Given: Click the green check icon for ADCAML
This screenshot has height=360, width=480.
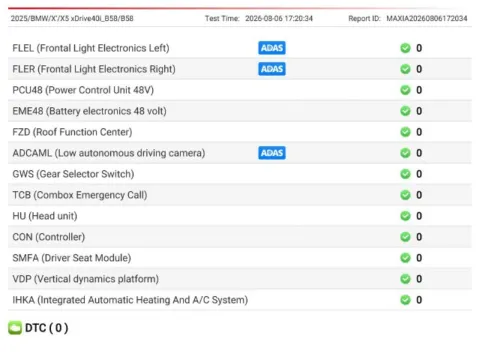Looking at the screenshot, I should coord(405,153).
